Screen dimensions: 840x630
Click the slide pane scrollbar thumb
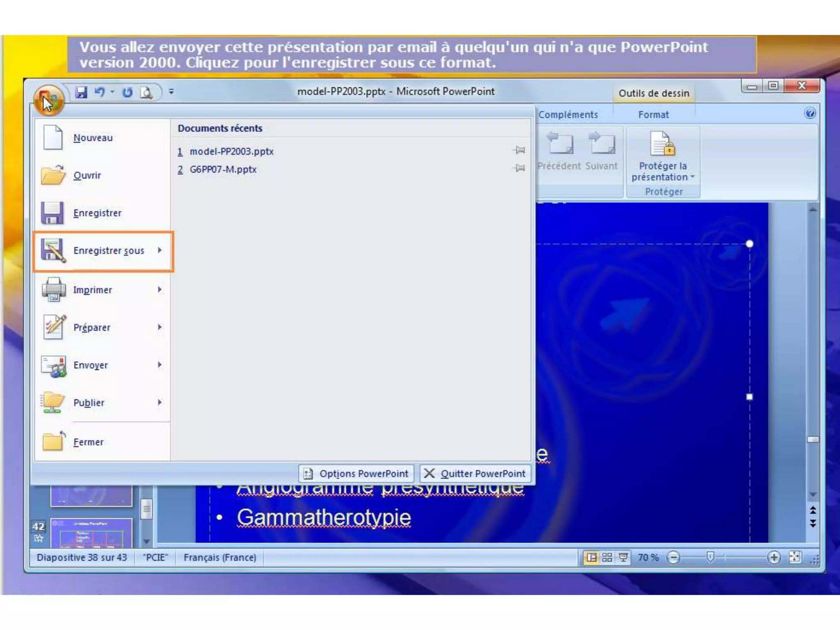pos(146,509)
